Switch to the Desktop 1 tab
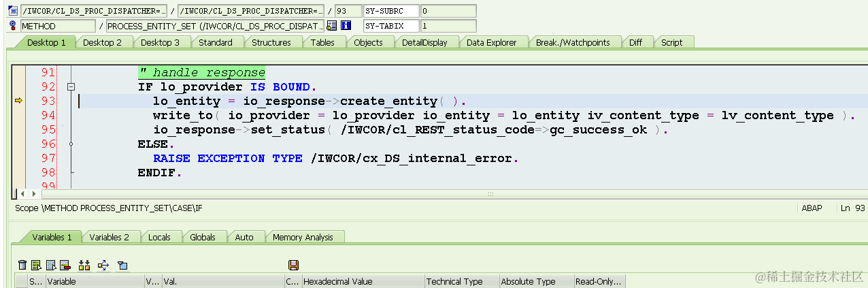 [x=46, y=42]
